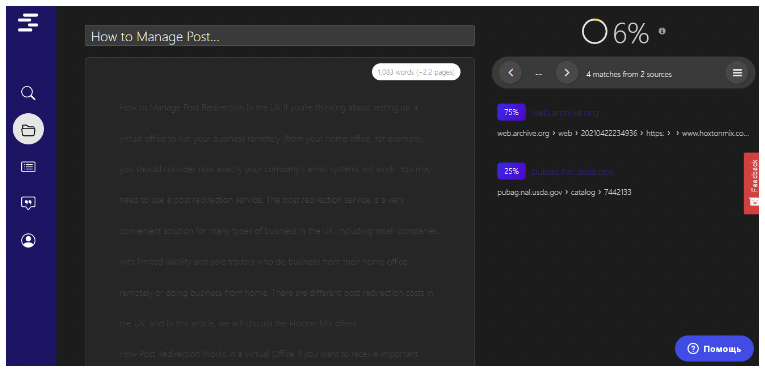
Task: Go to the next match arrow
Action: pos(567,73)
